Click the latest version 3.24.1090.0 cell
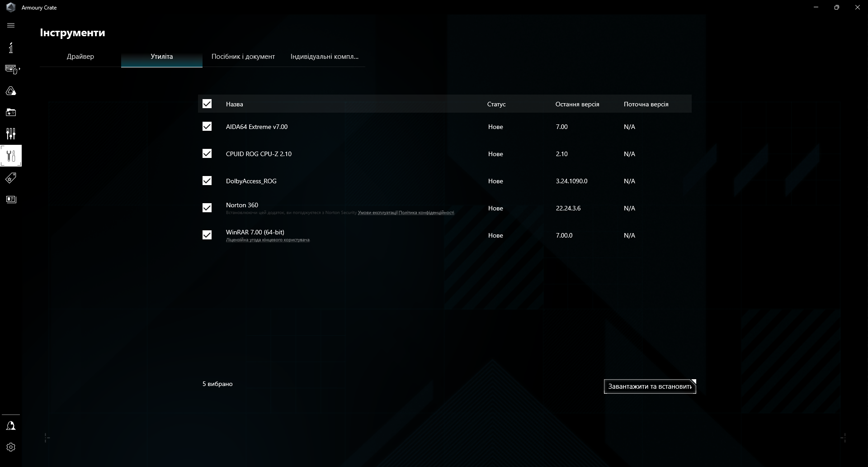Viewport: 868px width, 467px height. pos(571,181)
